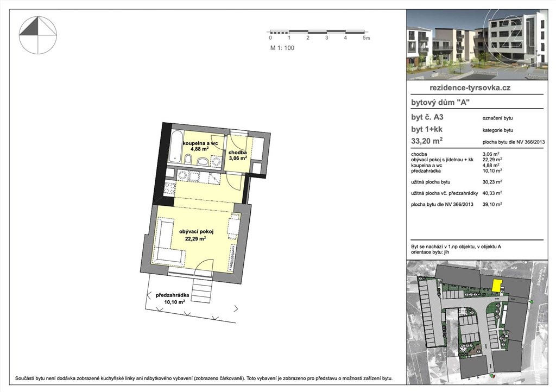Open the aerial site plan image
The image size is (556, 392).
[x=477, y=323]
